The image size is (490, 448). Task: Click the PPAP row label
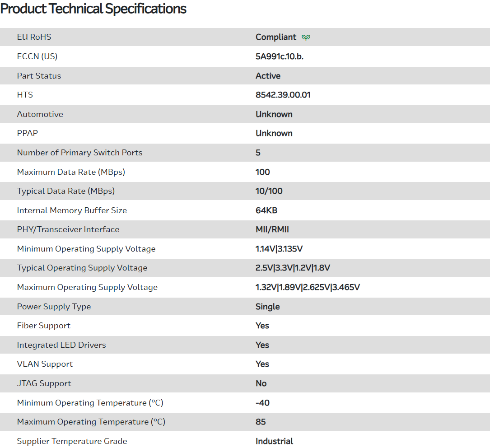28,133
